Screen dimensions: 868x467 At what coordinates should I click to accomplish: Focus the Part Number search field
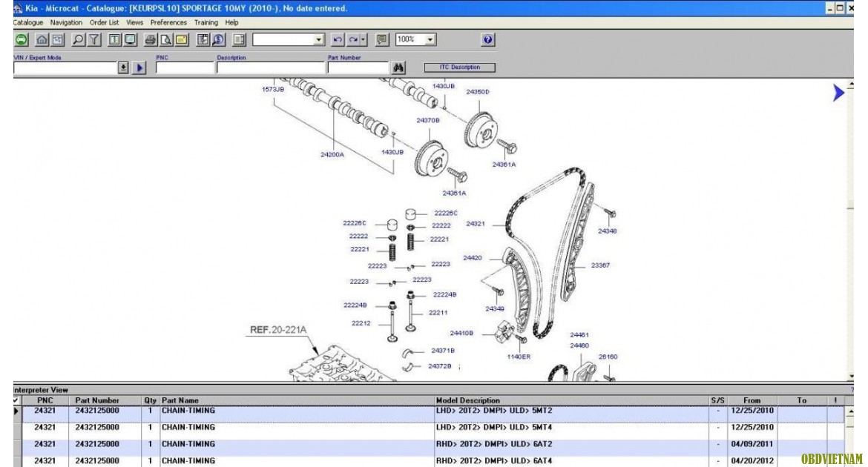(x=358, y=67)
